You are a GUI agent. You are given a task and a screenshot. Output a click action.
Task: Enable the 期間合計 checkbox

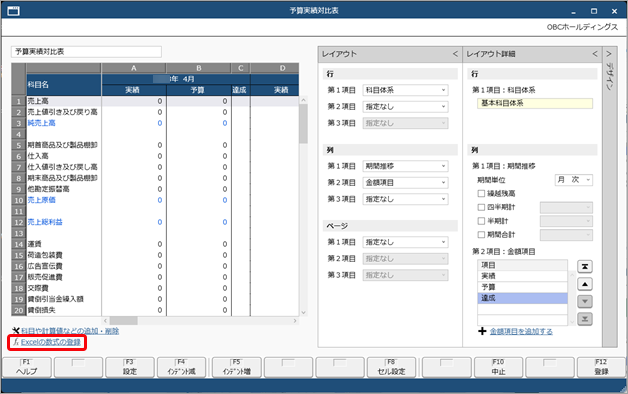click(x=481, y=234)
